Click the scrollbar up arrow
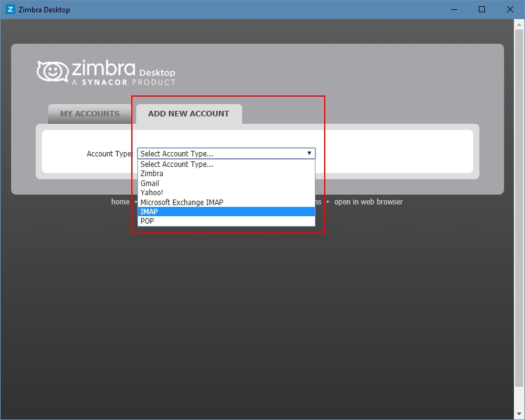This screenshot has height=420, width=525. tap(519, 23)
